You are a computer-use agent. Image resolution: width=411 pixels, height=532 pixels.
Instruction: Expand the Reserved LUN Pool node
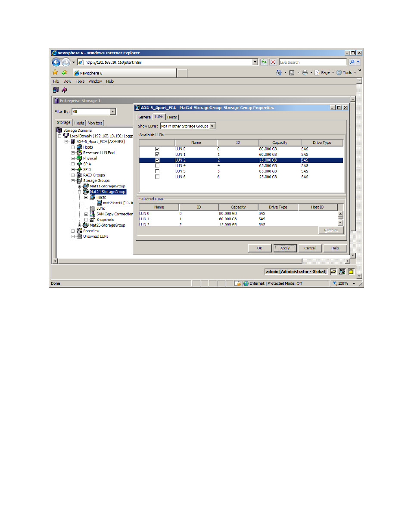[73, 153]
